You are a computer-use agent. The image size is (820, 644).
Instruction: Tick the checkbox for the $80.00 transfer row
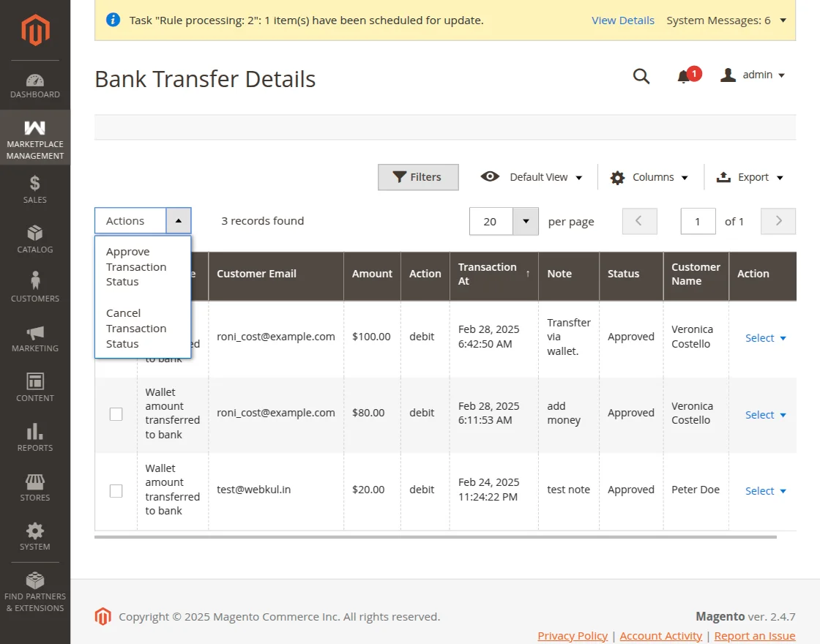click(116, 413)
